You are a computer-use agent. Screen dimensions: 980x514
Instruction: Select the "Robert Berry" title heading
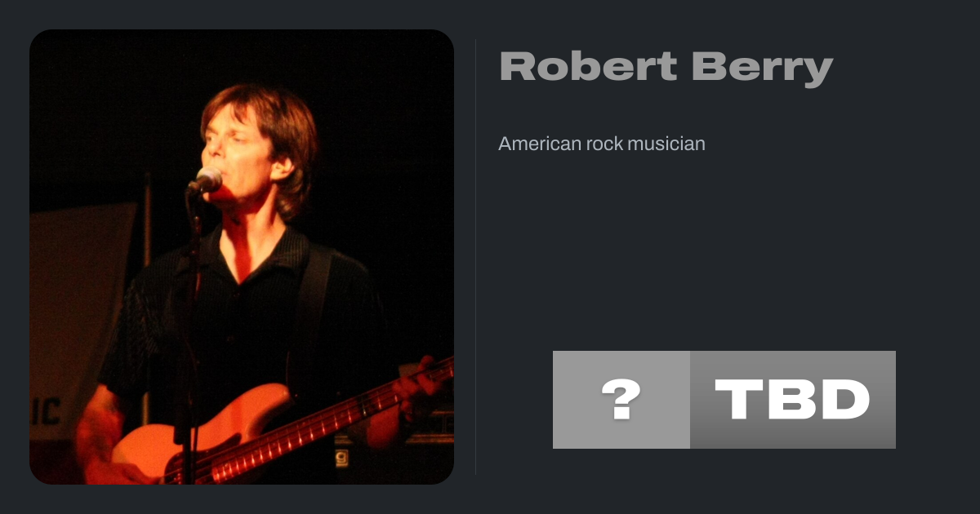666,67
